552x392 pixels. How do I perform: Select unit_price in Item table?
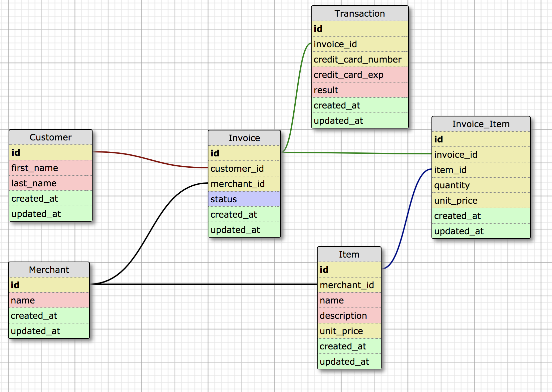[x=349, y=331]
